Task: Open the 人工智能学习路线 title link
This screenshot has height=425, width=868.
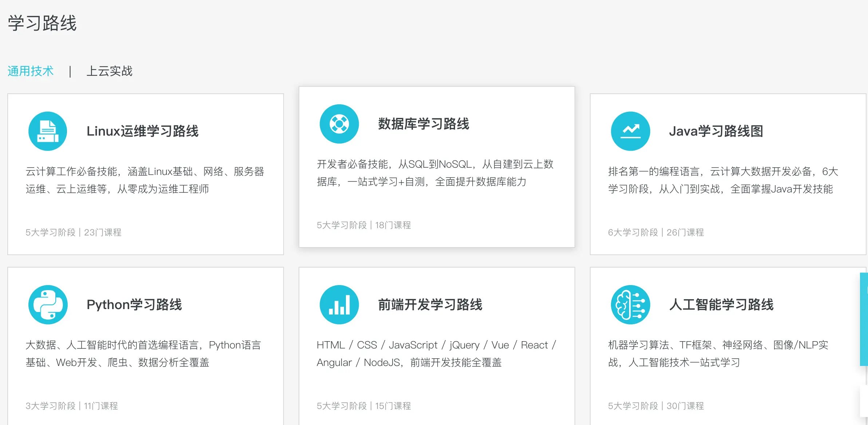Action: [721, 305]
